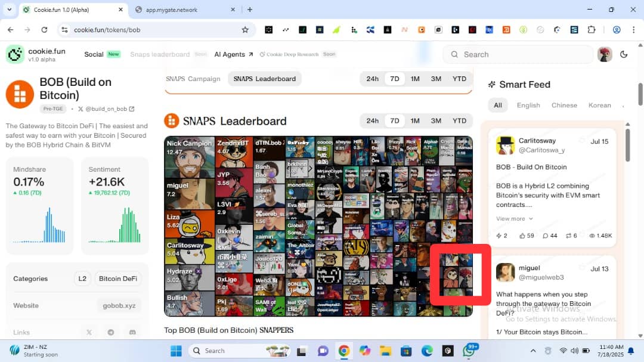Open miguel profile in Smart Feed
644x362 pixels.
[529, 268]
